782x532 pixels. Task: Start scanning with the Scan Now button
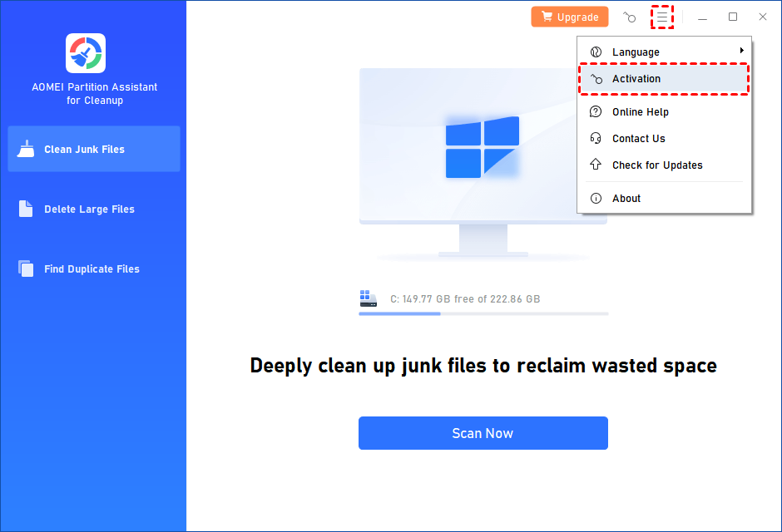point(483,433)
